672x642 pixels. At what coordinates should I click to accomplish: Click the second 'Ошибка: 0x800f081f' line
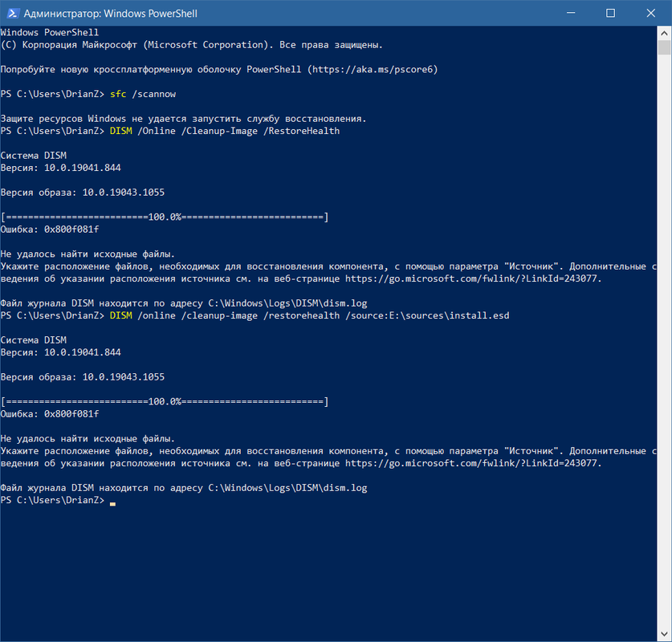point(50,414)
